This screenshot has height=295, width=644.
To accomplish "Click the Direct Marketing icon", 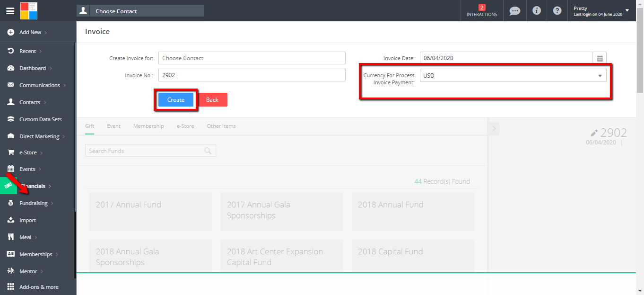I will (x=10, y=136).
